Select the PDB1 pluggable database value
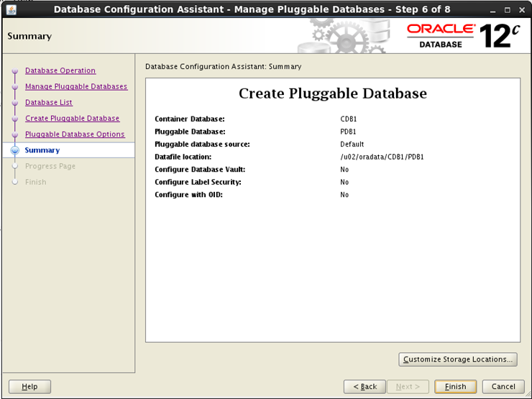Screen dimensions: 532x399 click(x=348, y=132)
